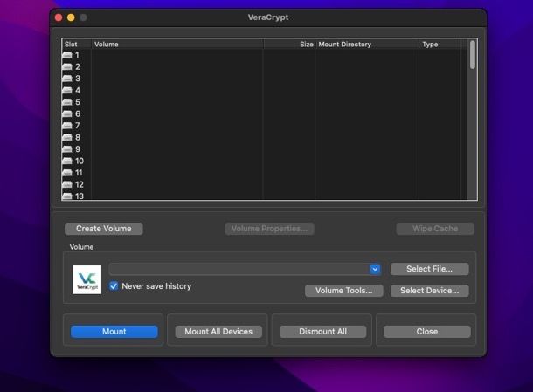Select the drive icon for slot 4
This screenshot has width=533, height=392.
tap(67, 90)
